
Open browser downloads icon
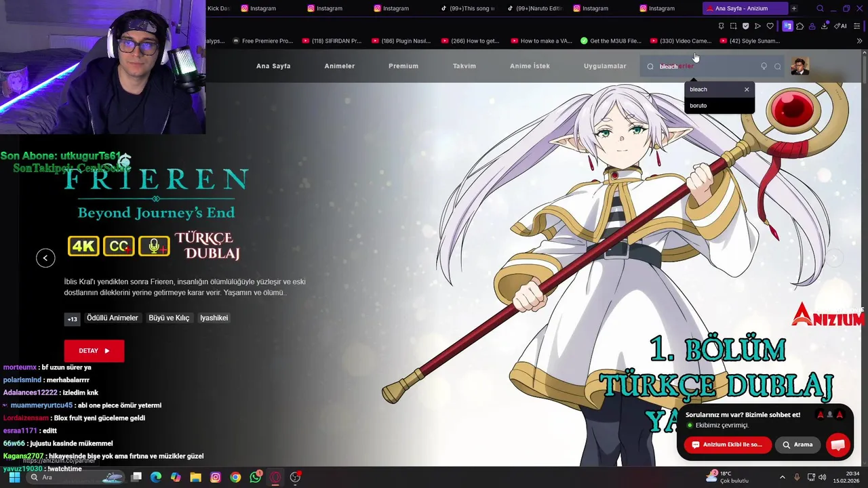[x=825, y=26]
